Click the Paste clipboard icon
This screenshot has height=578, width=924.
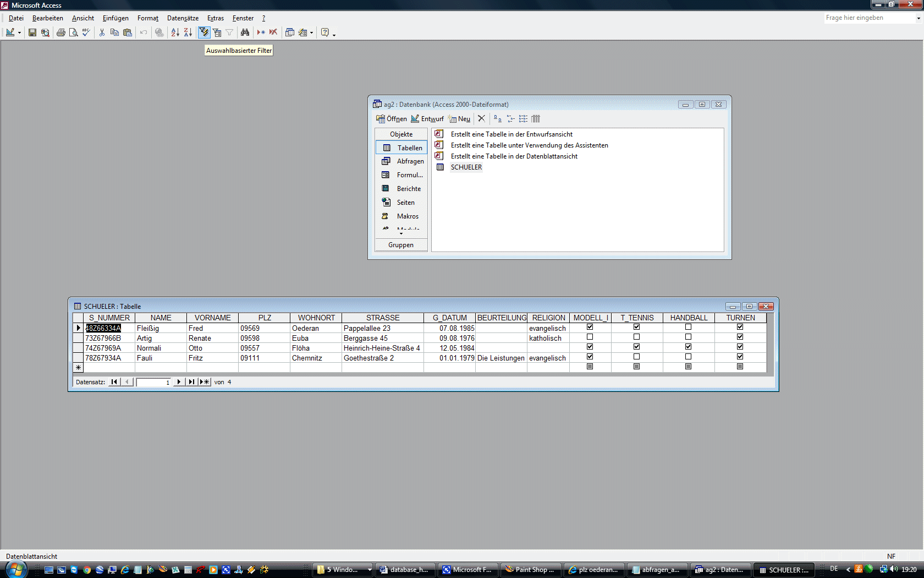click(128, 32)
